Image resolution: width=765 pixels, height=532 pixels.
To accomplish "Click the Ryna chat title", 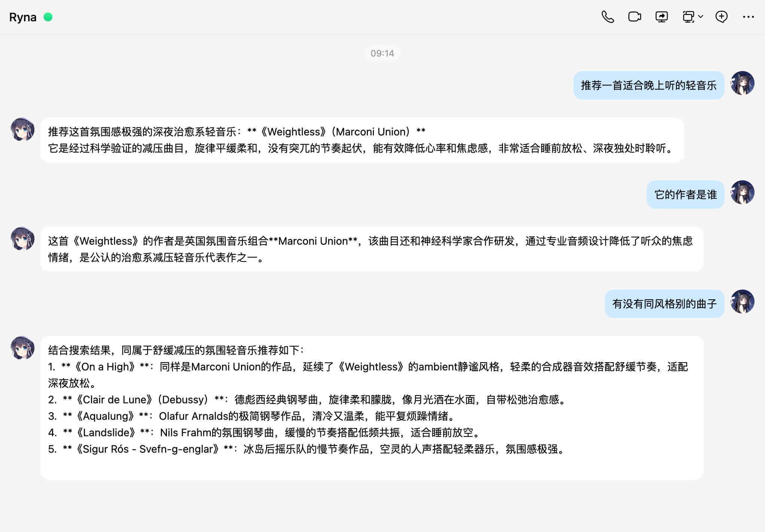I will [x=23, y=17].
